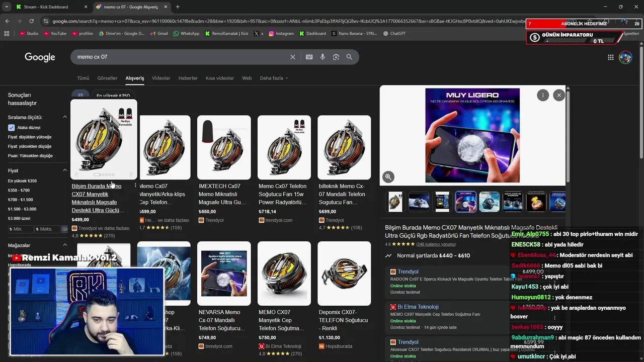The image size is (644, 362).
Task: Open the filters icon button above results
Action: coord(80,95)
